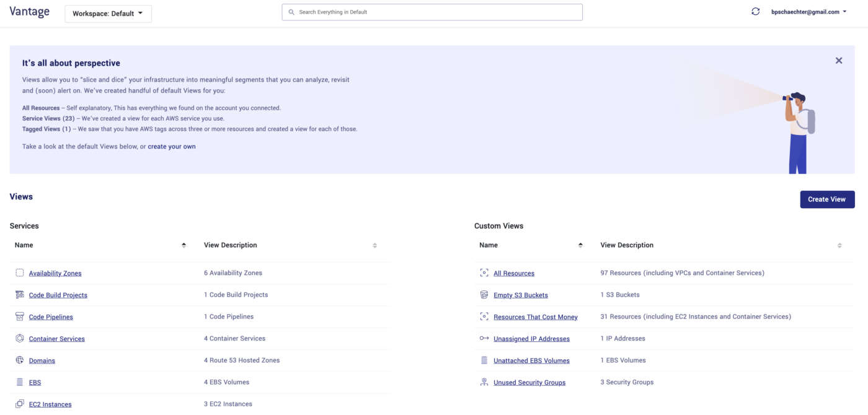
Task: Click the Code Build Projects icon
Action: (x=20, y=294)
